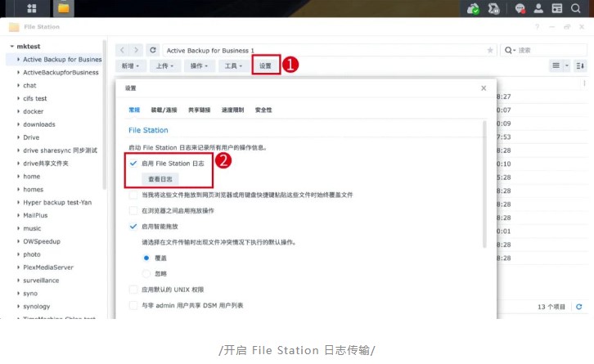Image resolution: width=594 pixels, height=364 pixels.
Task: Select ActiveBackupforBusiness folder in tree
Action: pos(61,72)
